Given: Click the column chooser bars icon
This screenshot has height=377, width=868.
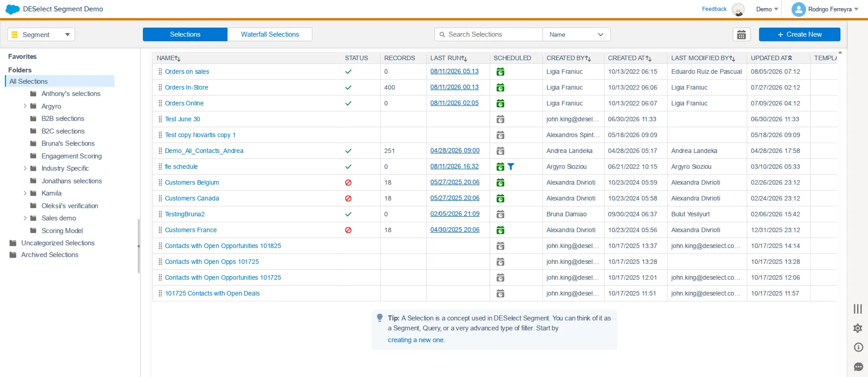Looking at the screenshot, I should coord(858,309).
